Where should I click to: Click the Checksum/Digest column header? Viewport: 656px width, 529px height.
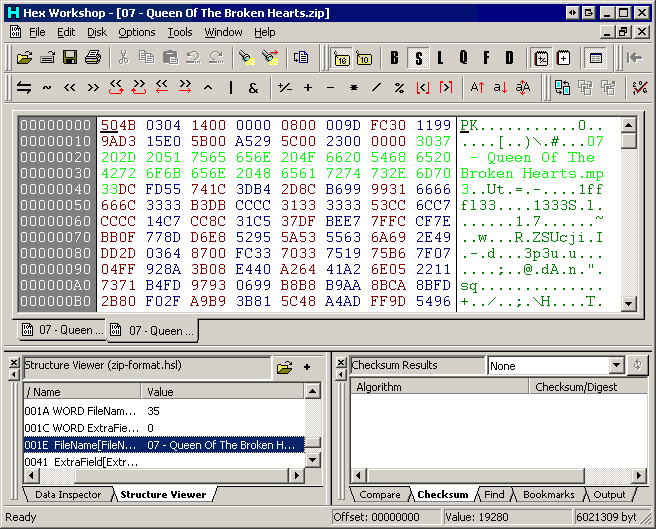[588, 387]
